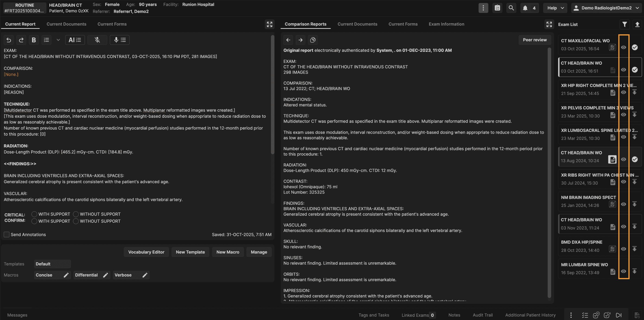Check the Send Annotations checkbox

[x=6, y=234]
